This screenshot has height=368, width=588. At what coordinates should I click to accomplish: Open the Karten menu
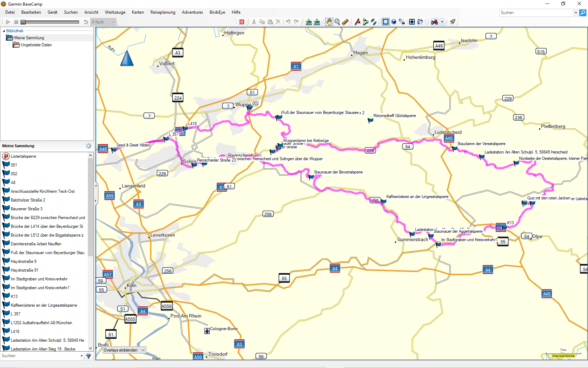pos(138,12)
